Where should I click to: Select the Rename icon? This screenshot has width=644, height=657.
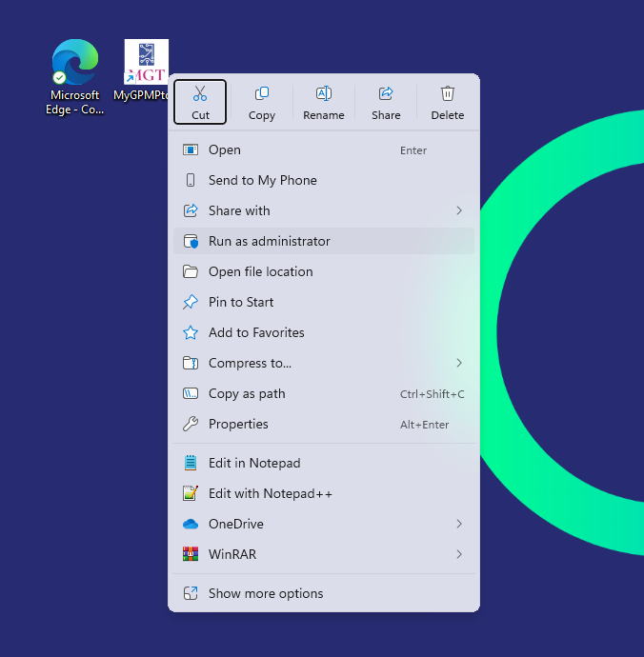[324, 94]
